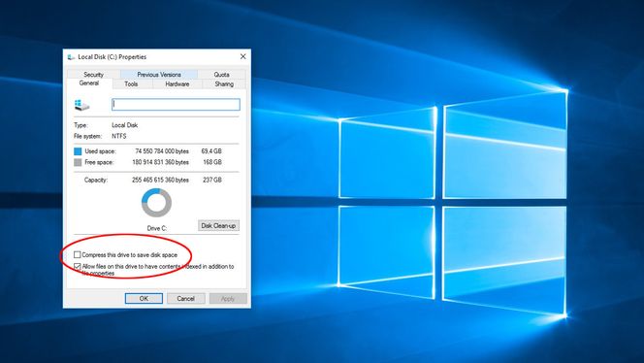
Task: Click the Windows drive icon beside name field
Action: tap(82, 105)
